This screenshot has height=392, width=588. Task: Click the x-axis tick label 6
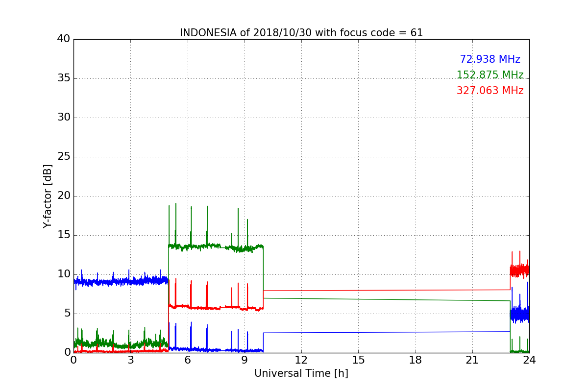[x=188, y=360]
